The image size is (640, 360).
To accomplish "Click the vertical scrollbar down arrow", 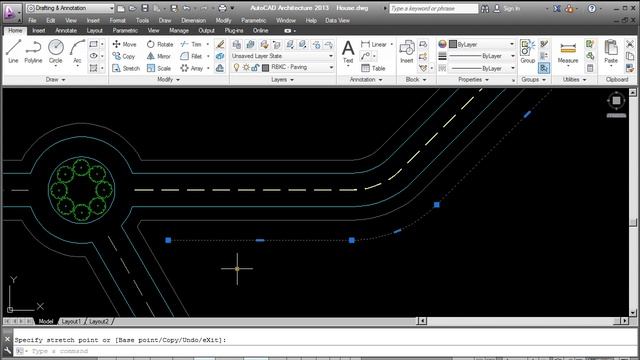I will [x=633, y=313].
